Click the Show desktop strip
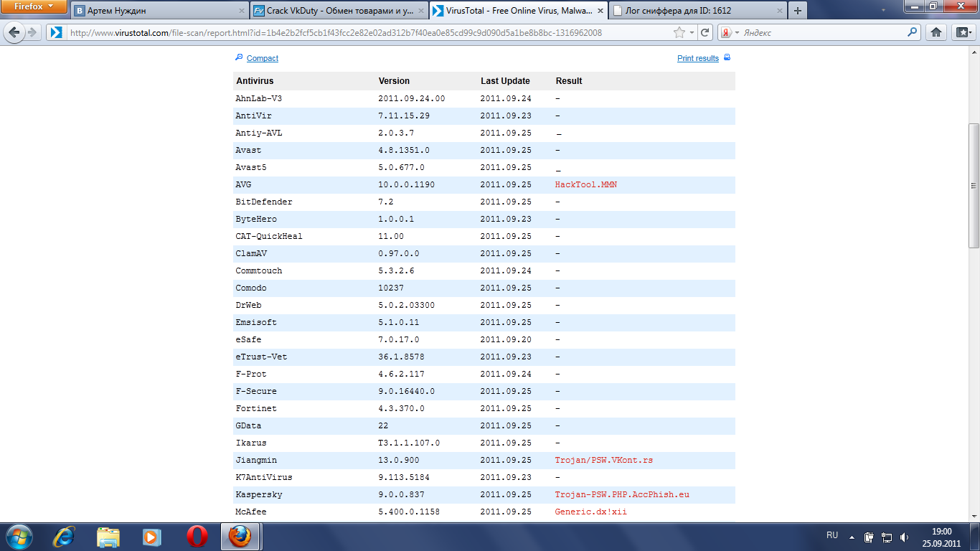Viewport: 980px width, 551px height. (975, 537)
